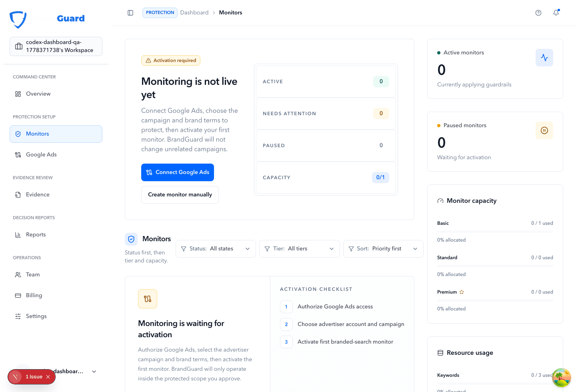Click the Team people icon
This screenshot has height=392, width=576.
18,275
